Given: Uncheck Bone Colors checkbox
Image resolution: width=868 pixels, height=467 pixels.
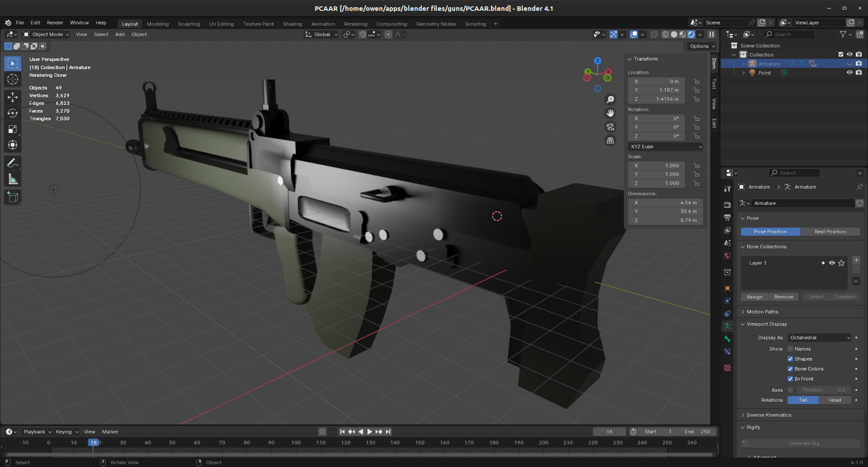Looking at the screenshot, I should [x=790, y=369].
